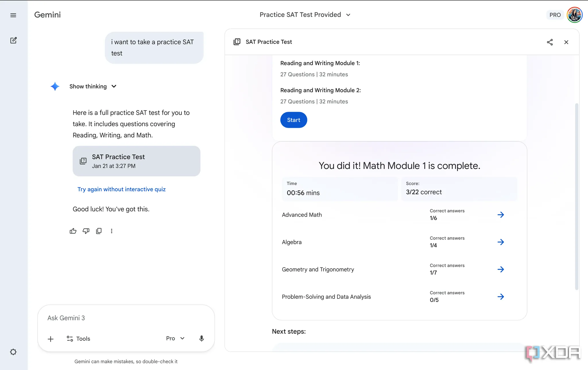Click the quiz icon in the panel header
588x370 pixels.
pyautogui.click(x=237, y=42)
